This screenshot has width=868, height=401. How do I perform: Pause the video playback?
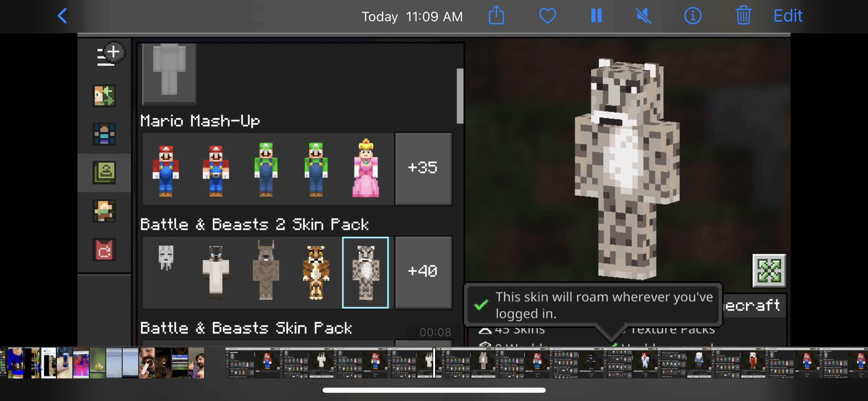(x=596, y=16)
